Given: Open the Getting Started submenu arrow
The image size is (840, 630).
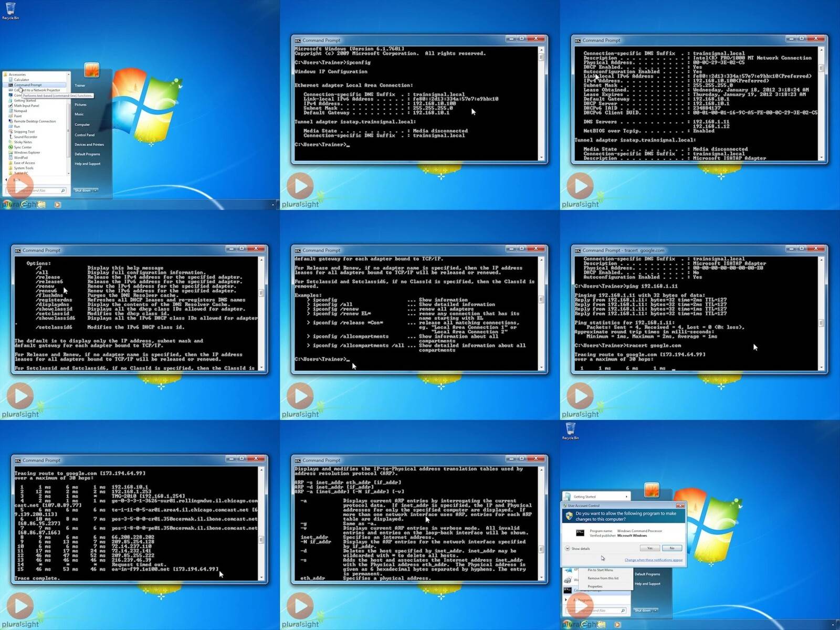Looking at the screenshot, I should pyautogui.click(x=626, y=497).
